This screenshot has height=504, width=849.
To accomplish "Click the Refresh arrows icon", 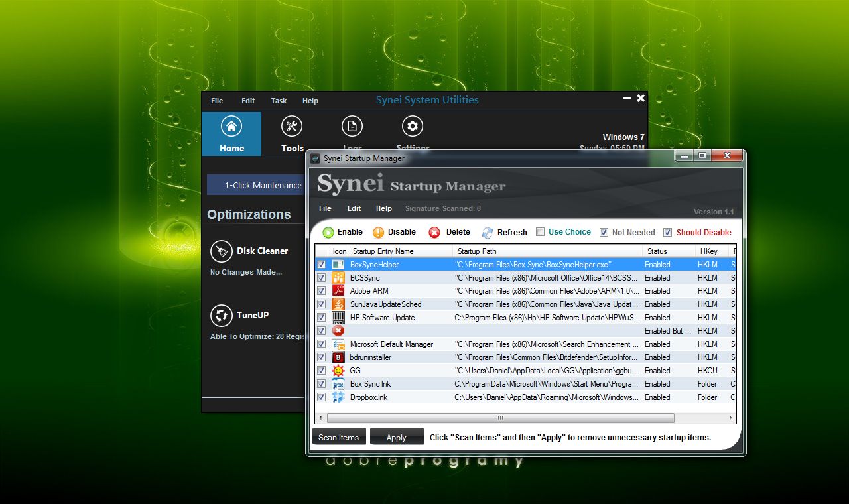I will [488, 233].
